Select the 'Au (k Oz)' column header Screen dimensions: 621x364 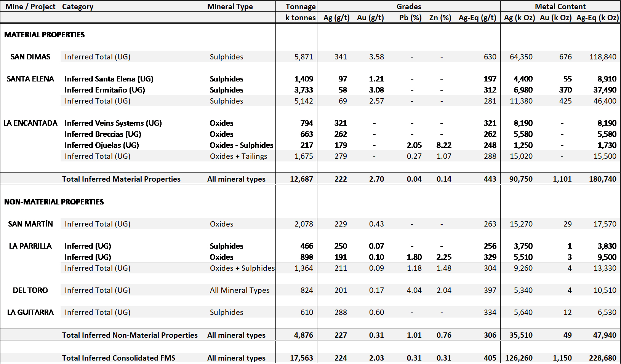tap(555, 18)
